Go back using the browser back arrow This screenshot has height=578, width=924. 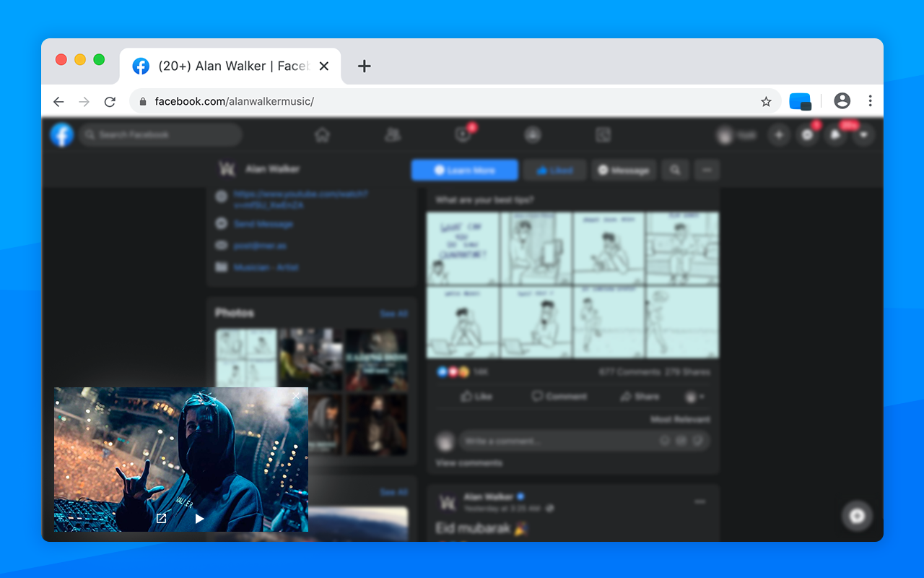click(59, 102)
